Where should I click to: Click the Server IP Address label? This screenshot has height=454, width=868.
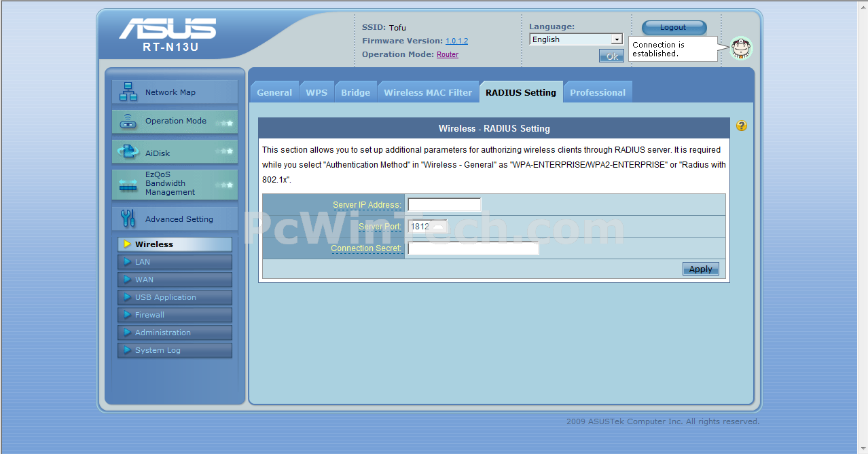point(367,205)
